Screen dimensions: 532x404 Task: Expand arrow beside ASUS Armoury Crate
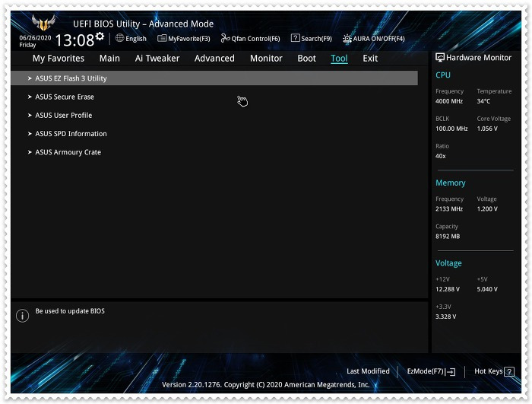(x=30, y=152)
